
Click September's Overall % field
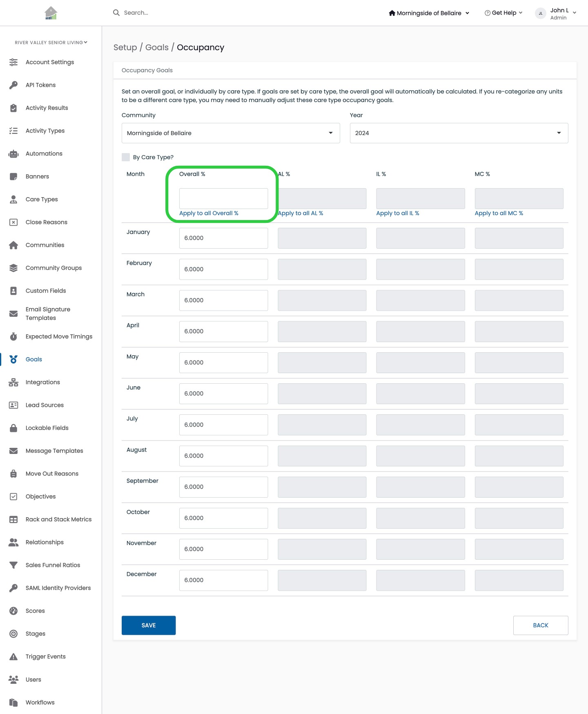pyautogui.click(x=223, y=487)
